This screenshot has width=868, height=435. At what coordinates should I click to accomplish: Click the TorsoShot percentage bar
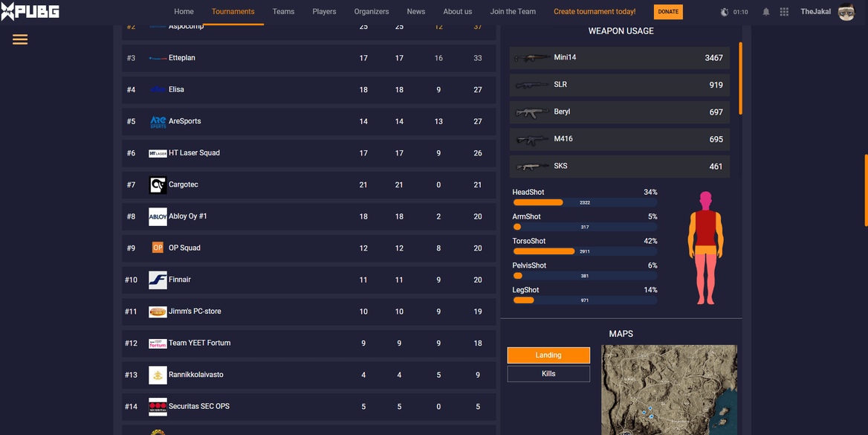click(585, 251)
